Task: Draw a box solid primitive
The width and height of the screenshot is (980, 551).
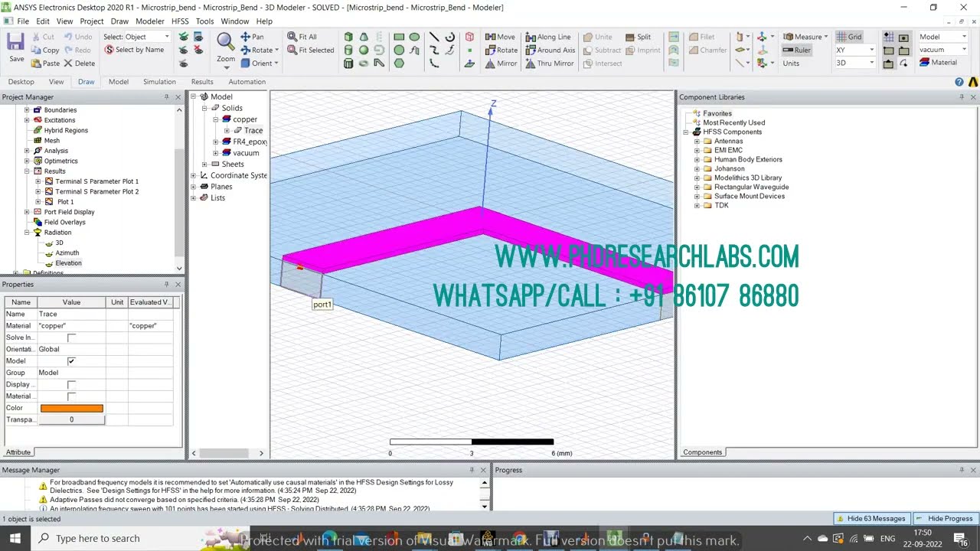Action: pyautogui.click(x=349, y=37)
